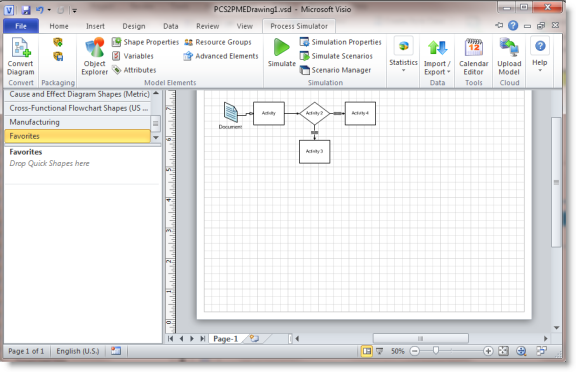Toggle Normal view button in the status bar
Viewport: 576px width, 372px height.
point(367,351)
